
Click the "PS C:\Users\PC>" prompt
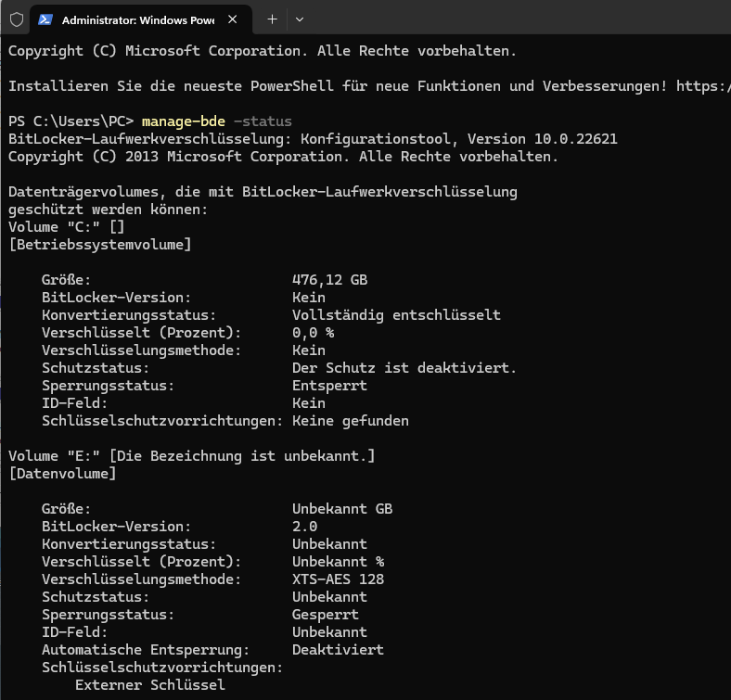(x=71, y=121)
